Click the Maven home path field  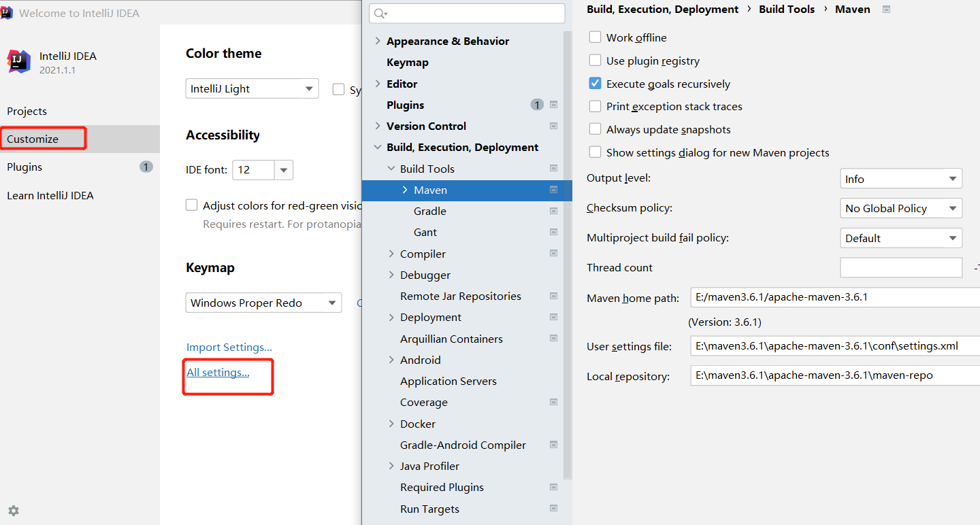[x=835, y=297]
